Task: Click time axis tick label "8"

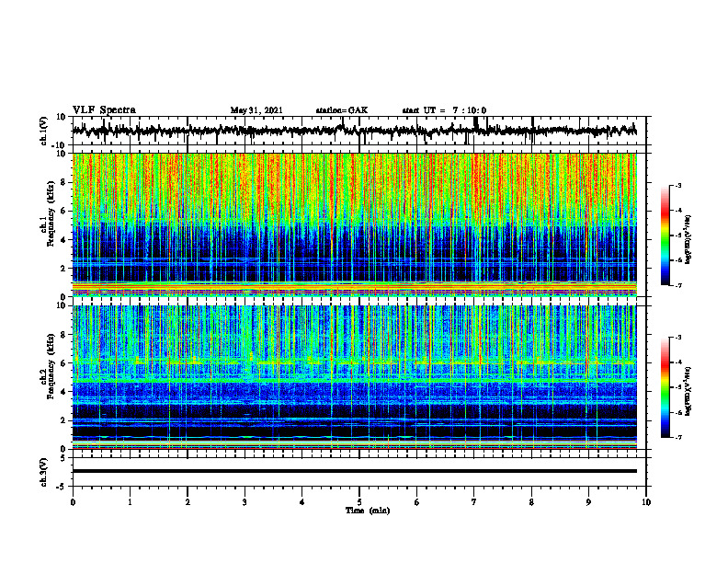Action: pyautogui.click(x=531, y=502)
